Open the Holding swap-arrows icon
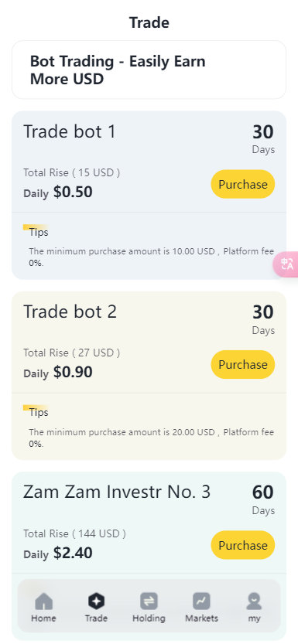The height and width of the screenshot is (644, 298). (149, 601)
